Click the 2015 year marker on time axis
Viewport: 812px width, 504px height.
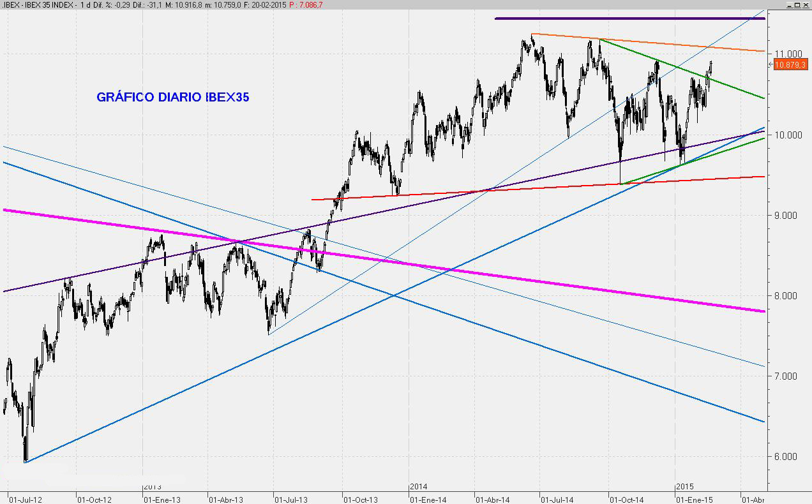coord(685,486)
